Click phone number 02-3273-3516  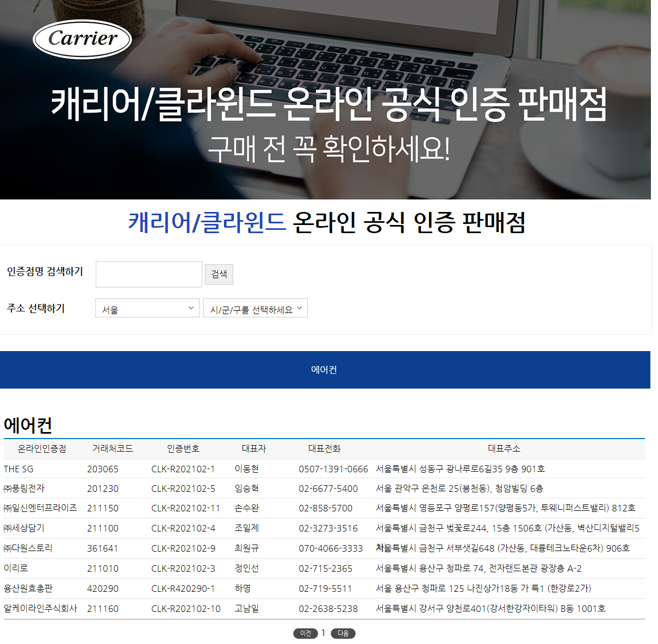[328, 528]
